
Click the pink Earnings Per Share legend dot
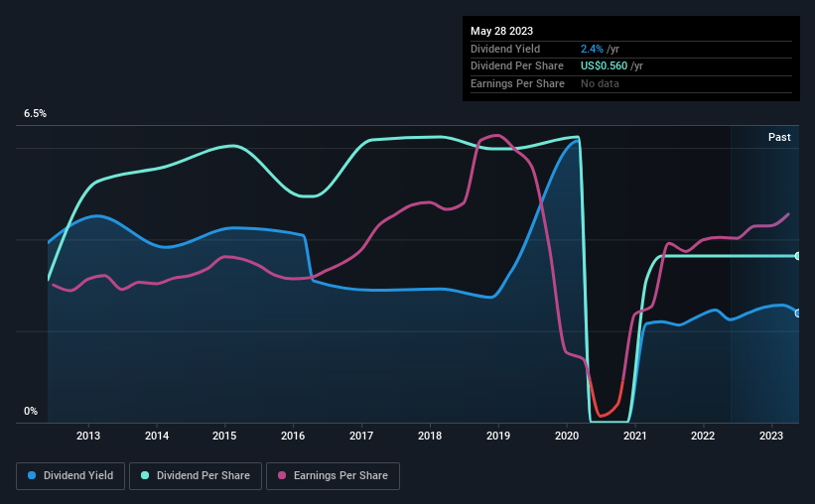(x=282, y=475)
